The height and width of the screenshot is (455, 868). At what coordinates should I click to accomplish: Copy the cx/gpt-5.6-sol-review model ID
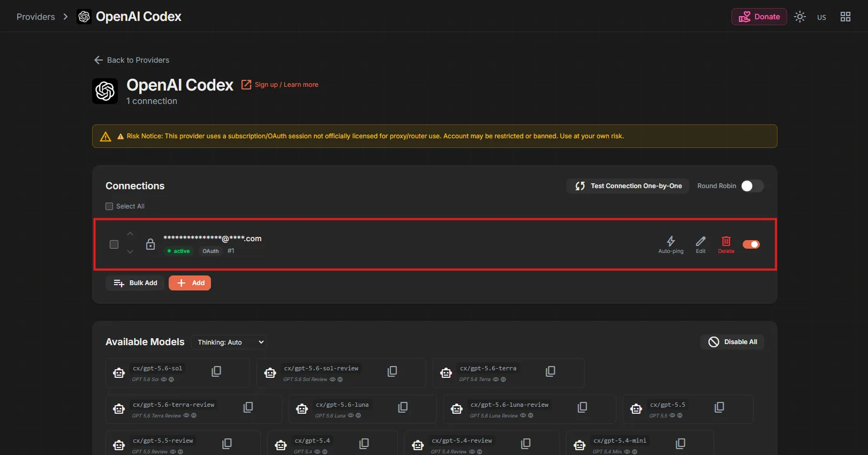(x=393, y=371)
